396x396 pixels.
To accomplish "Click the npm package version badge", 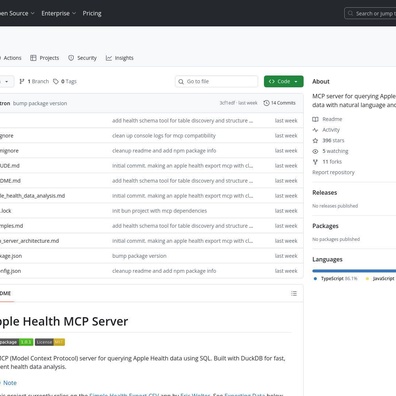I will coord(16,342).
